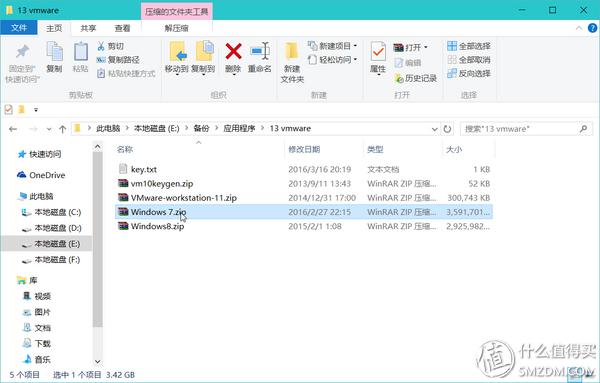Click the Pin to Quick access icon
The height and width of the screenshot is (383, 600).
point(23,51)
